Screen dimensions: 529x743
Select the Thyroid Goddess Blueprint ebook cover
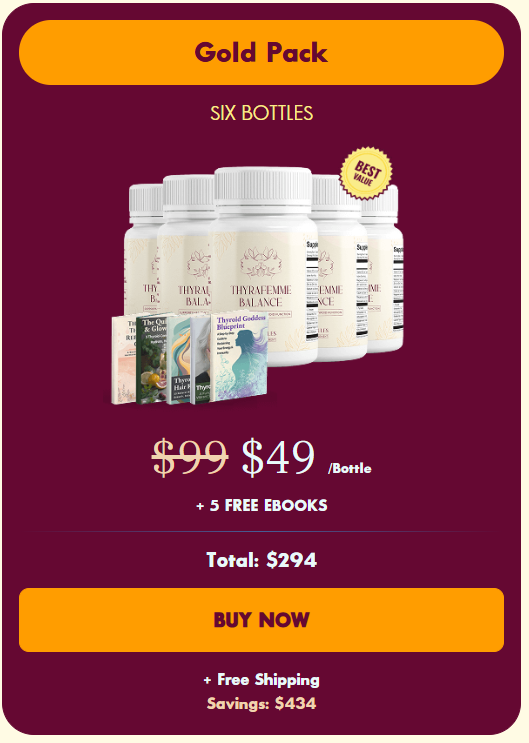pyautogui.click(x=238, y=358)
